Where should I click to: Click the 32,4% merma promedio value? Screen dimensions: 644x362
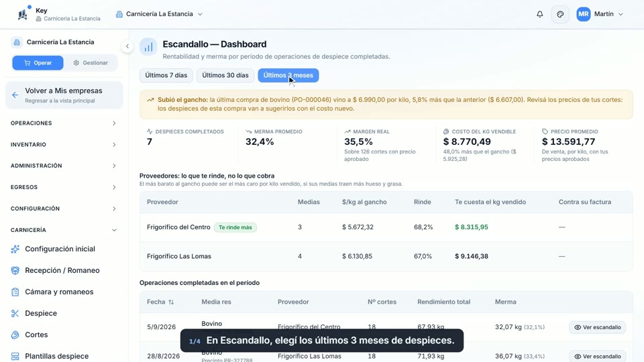(x=260, y=141)
